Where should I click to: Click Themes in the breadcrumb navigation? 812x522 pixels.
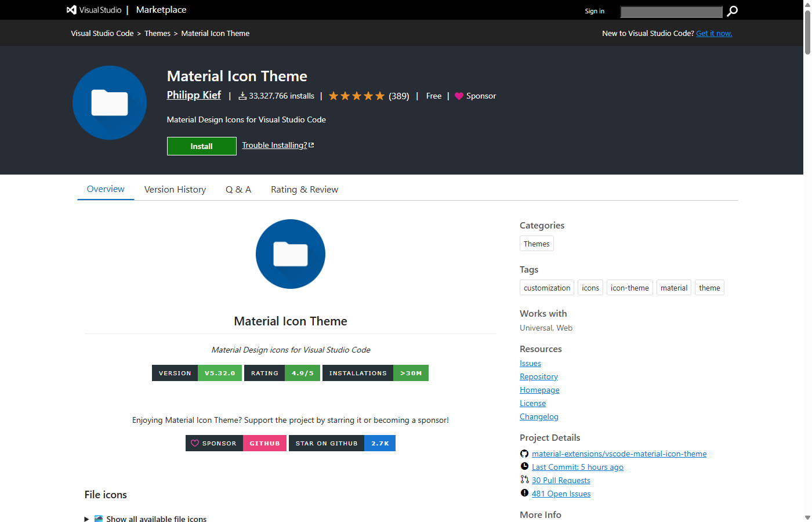(157, 33)
